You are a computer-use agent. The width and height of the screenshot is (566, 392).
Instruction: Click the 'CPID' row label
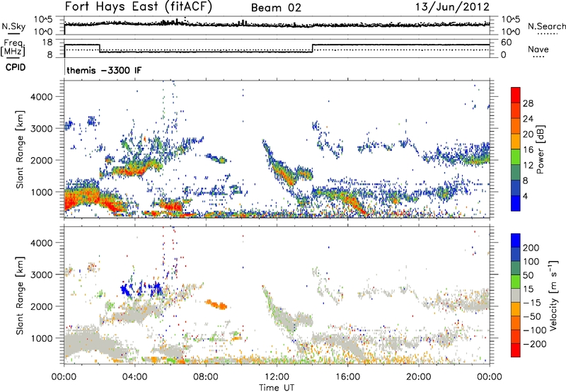pyautogui.click(x=16, y=67)
